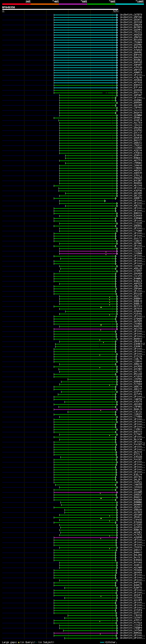
Task: Select hit label UniRef100_B4F8G5
Action: pos(131,47)
